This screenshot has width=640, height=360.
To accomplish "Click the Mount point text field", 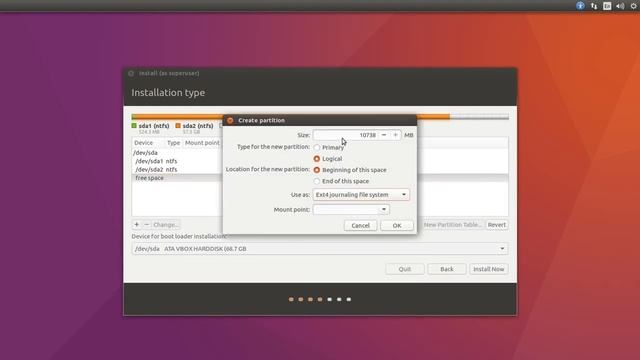I will 346,209.
